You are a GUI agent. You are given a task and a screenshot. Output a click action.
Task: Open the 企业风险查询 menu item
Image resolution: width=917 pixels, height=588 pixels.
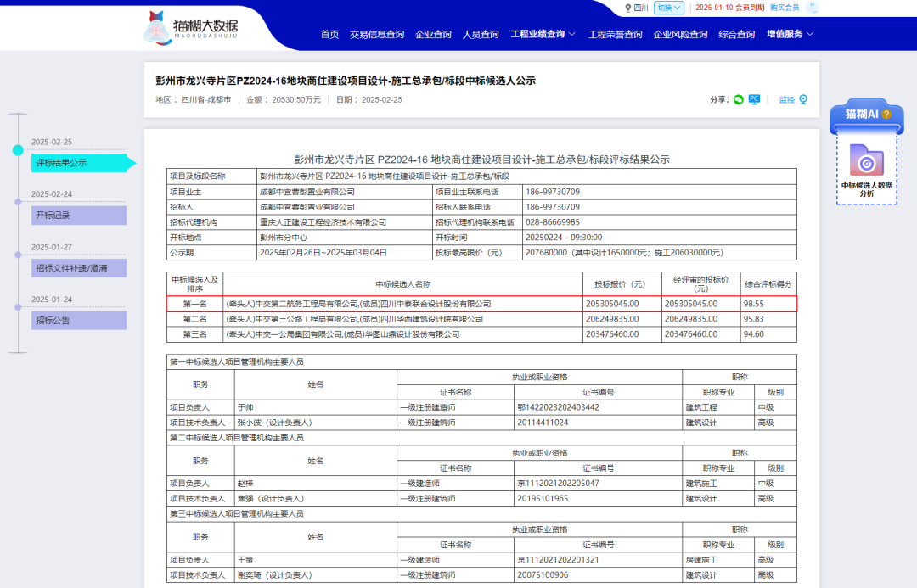click(x=680, y=35)
